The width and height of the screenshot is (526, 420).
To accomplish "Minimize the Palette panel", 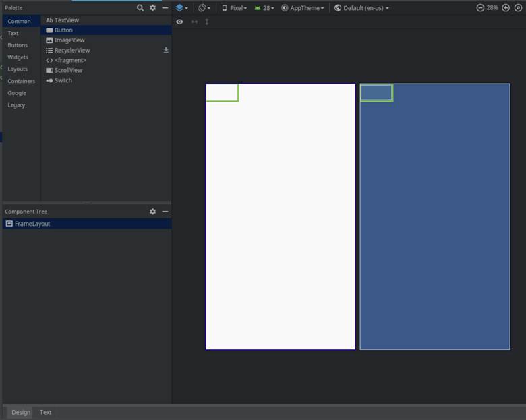I will point(165,7).
